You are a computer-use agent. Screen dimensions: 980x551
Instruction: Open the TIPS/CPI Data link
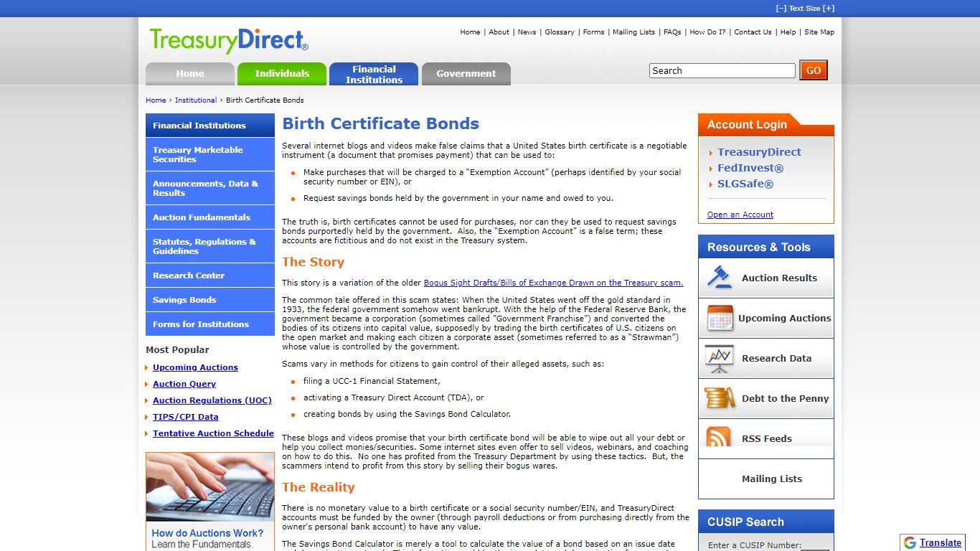pyautogui.click(x=186, y=417)
